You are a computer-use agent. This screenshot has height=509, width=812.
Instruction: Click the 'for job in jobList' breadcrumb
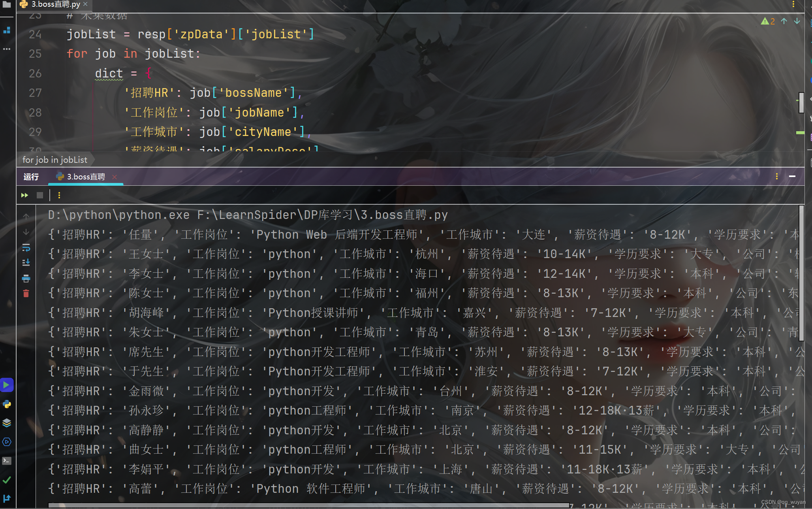[55, 160]
